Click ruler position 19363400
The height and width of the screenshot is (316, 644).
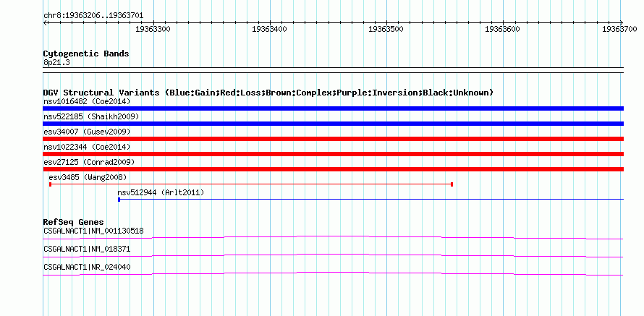coord(270,29)
